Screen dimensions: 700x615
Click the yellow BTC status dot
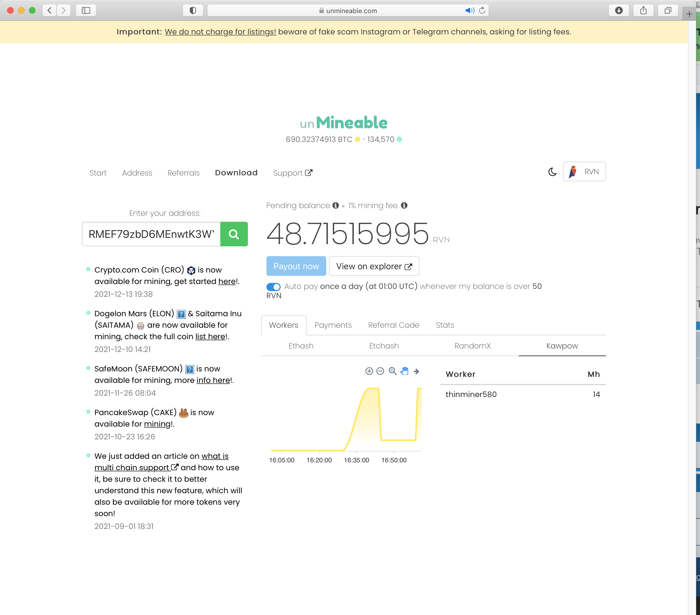(x=358, y=140)
